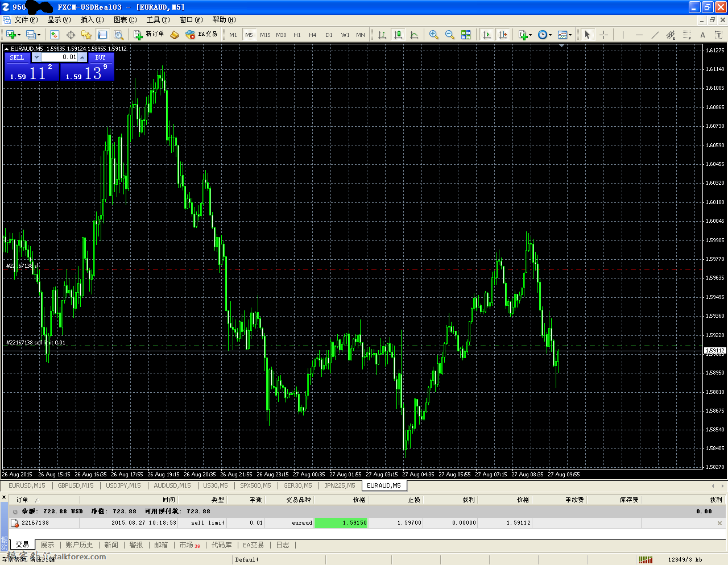Image resolution: width=728 pixels, height=565 pixels.
Task: Select the M5 timeframe button
Action: (x=249, y=35)
